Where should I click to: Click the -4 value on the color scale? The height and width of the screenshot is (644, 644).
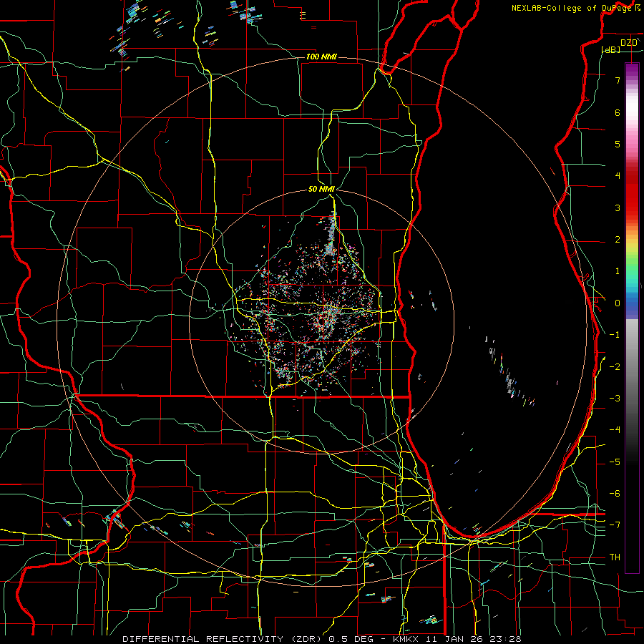(x=615, y=430)
